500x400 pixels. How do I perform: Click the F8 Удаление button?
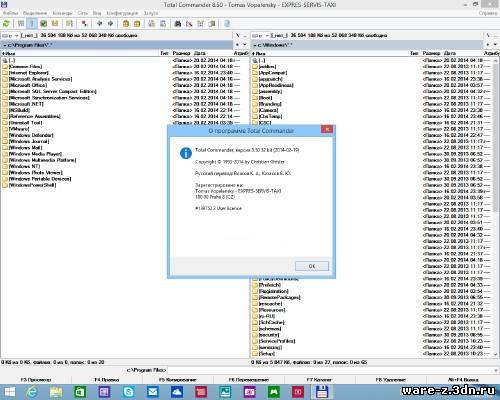tap(391, 380)
